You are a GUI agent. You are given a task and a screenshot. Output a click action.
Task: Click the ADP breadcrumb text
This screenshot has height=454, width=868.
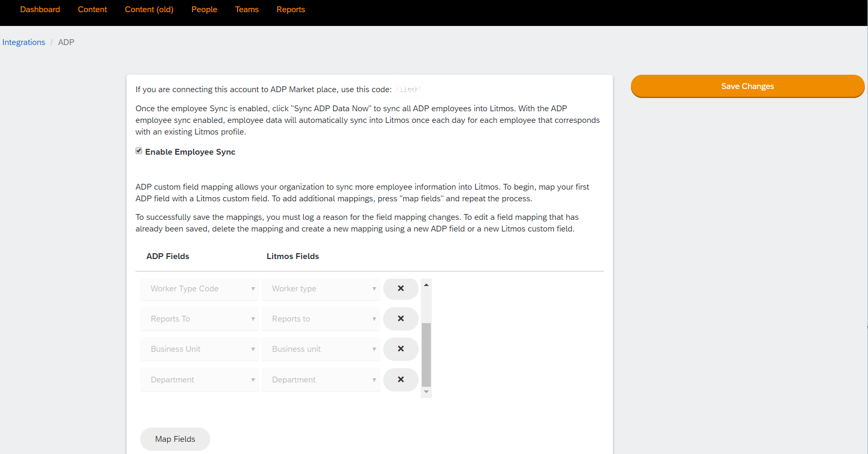[x=66, y=42]
